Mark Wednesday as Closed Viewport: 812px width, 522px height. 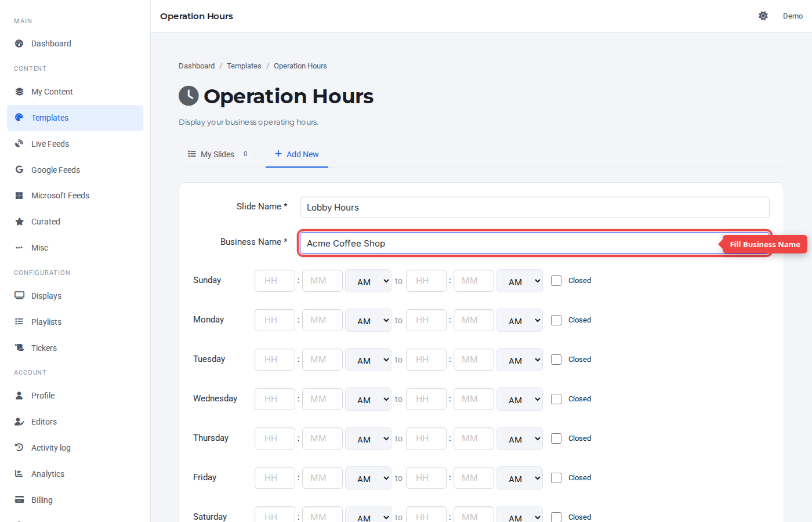(556, 399)
